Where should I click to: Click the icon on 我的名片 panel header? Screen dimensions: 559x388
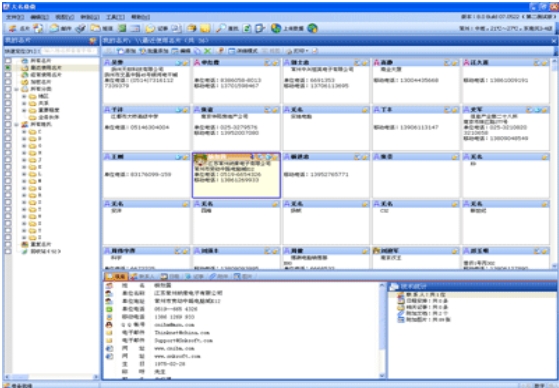93,41
